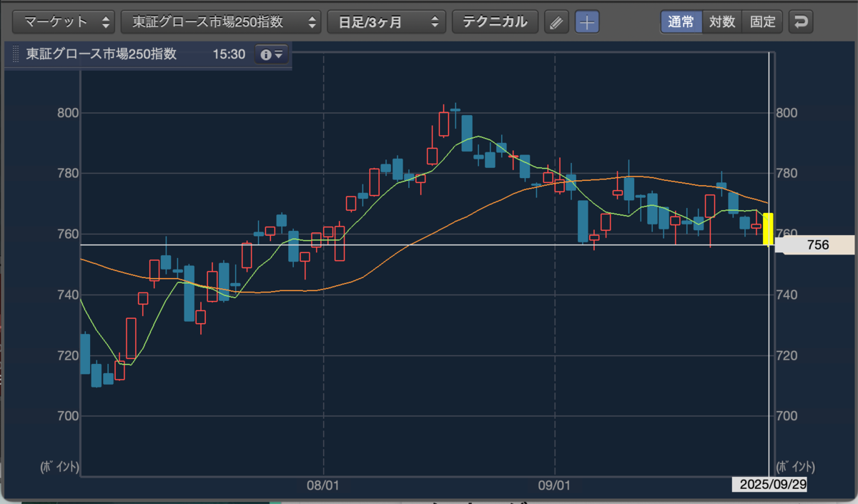The width and height of the screenshot is (858, 504).
Task: Click the panel drag handle beside index title
Action: [x=16, y=54]
